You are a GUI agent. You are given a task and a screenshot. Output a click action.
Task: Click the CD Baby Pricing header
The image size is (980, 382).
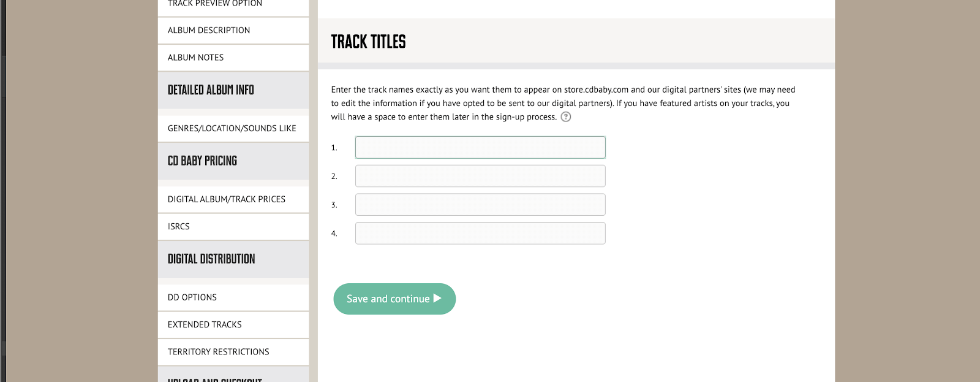click(202, 161)
